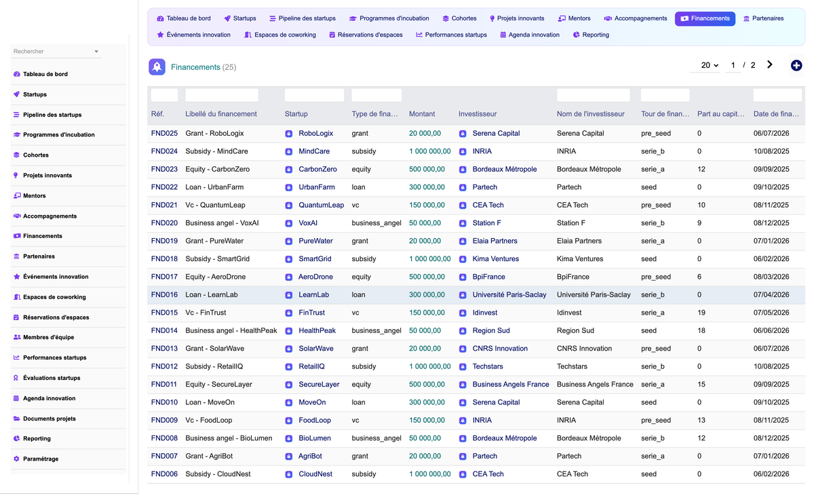Click Université Paris-Saclay investor icon

click(463, 295)
